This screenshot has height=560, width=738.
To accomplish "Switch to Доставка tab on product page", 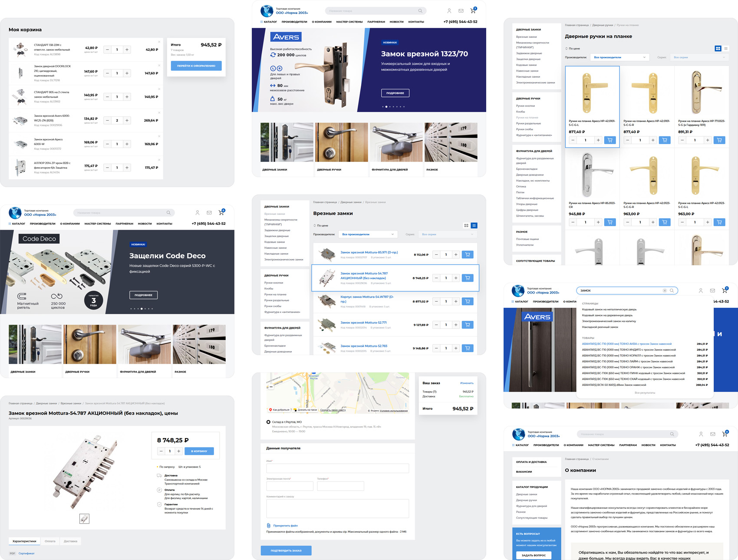I will pyautogui.click(x=70, y=541).
